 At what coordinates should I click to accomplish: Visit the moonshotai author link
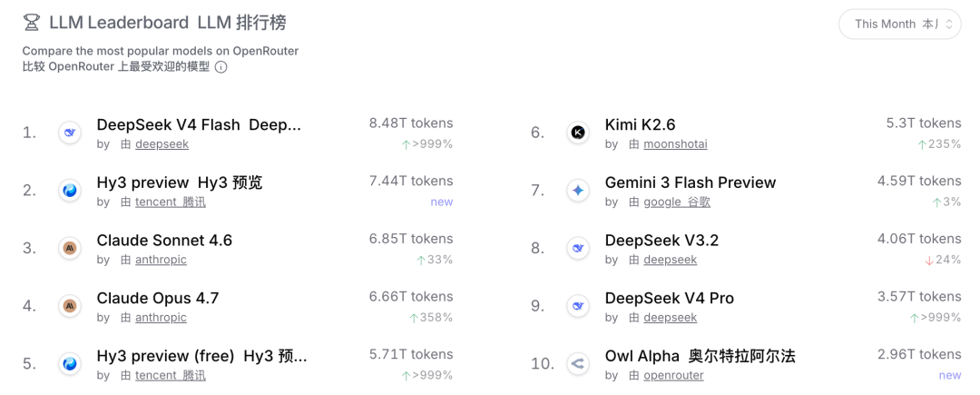click(x=676, y=144)
